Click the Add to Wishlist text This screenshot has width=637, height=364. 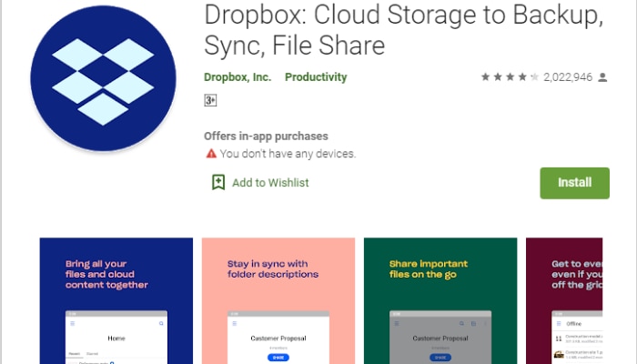pos(270,183)
